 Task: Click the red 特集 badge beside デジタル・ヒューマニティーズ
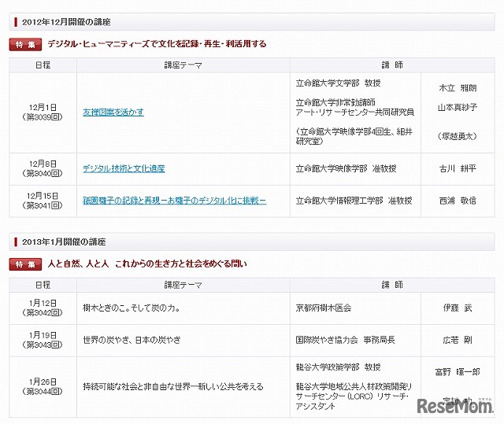point(25,44)
